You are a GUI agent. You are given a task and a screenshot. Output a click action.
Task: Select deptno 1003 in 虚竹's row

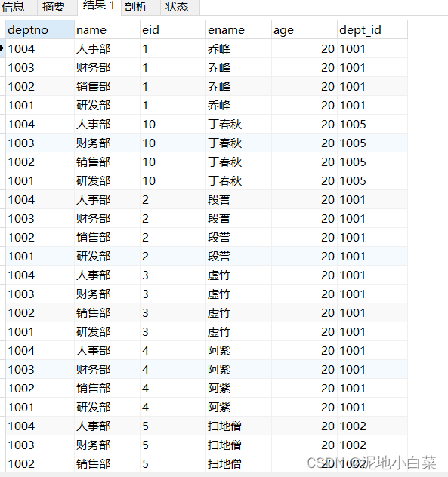pyautogui.click(x=40, y=294)
